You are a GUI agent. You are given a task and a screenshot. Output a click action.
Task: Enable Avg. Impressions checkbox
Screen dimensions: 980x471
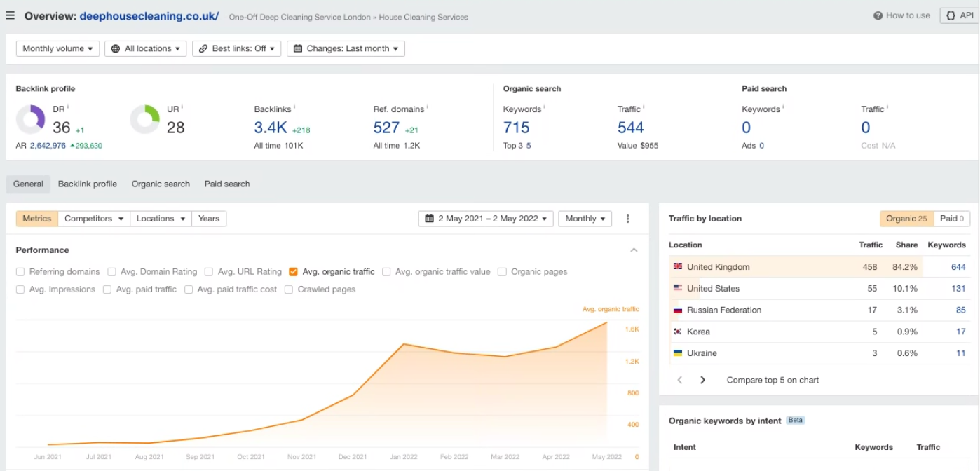pos(20,289)
